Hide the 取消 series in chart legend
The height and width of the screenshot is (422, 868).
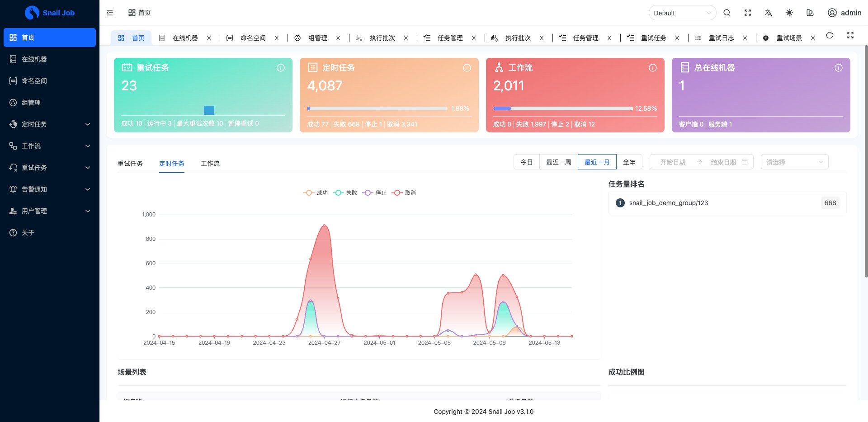click(x=404, y=193)
